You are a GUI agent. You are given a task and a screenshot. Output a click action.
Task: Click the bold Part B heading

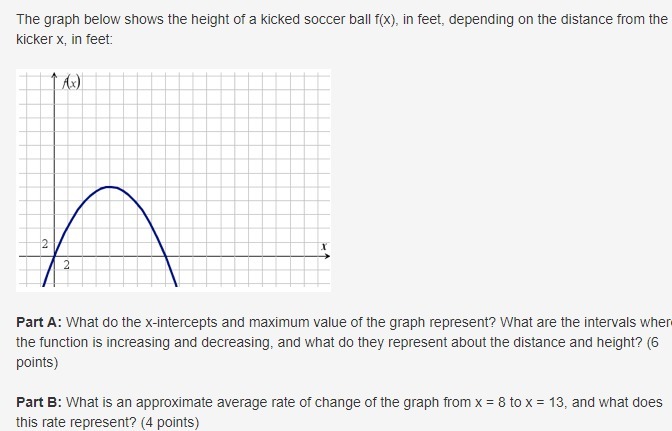click(x=39, y=402)
